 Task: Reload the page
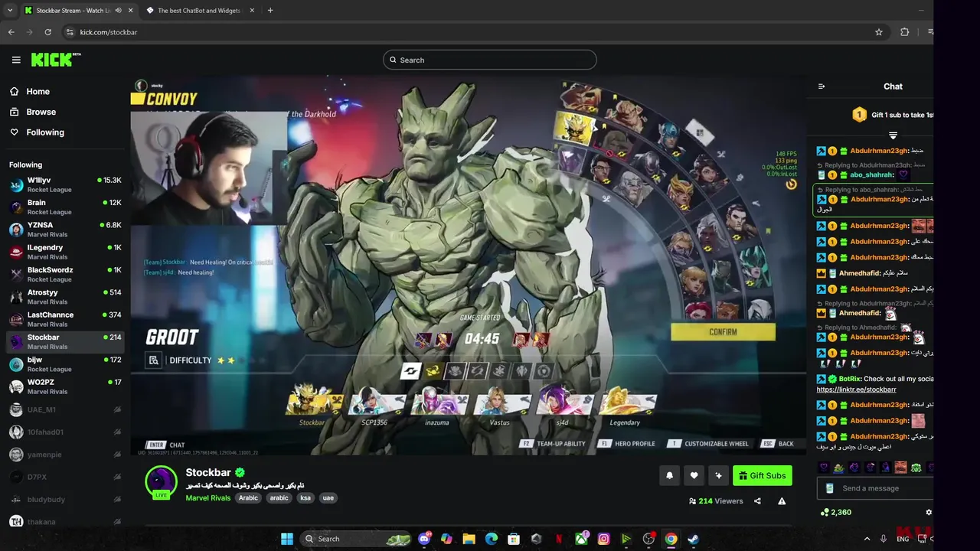[x=48, y=32]
